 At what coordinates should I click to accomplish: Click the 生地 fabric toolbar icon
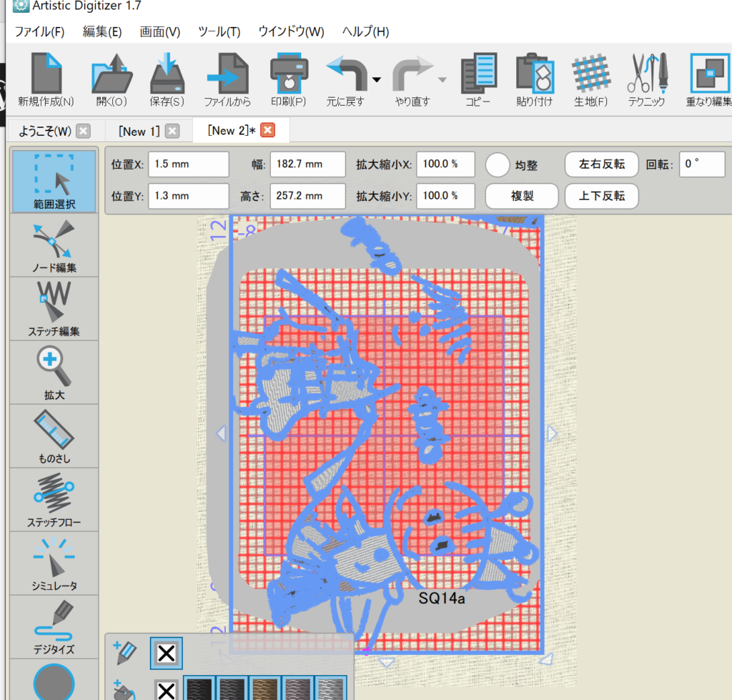pyautogui.click(x=590, y=80)
